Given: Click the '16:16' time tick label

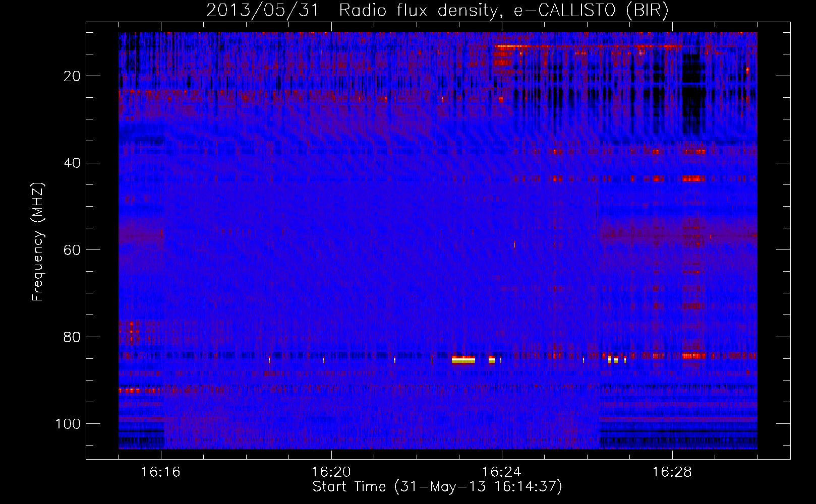Looking at the screenshot, I should (x=161, y=472).
